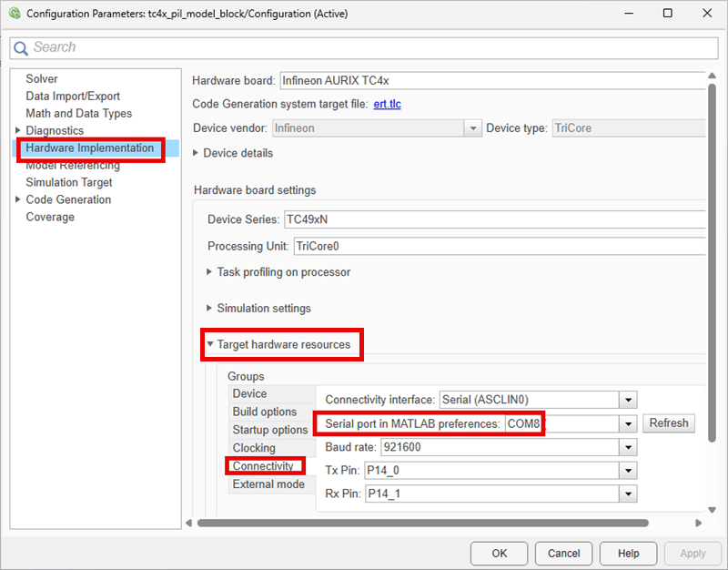Viewport: 728px width, 570px height.
Task: Open the Connectivity interface dropdown
Action: coord(628,400)
